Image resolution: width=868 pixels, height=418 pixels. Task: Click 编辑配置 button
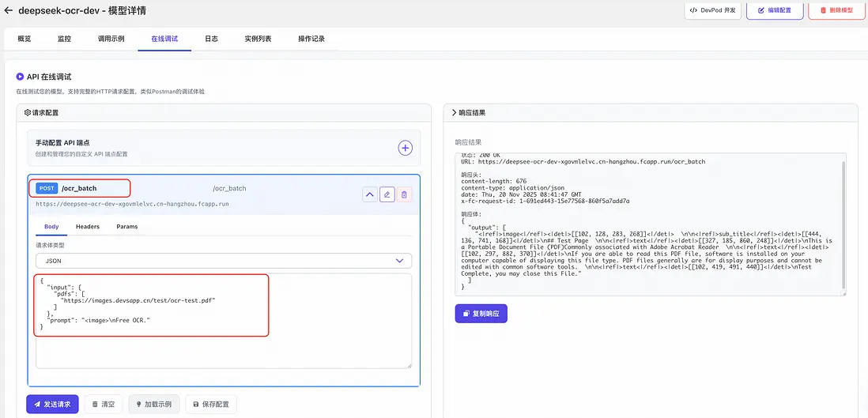(775, 10)
